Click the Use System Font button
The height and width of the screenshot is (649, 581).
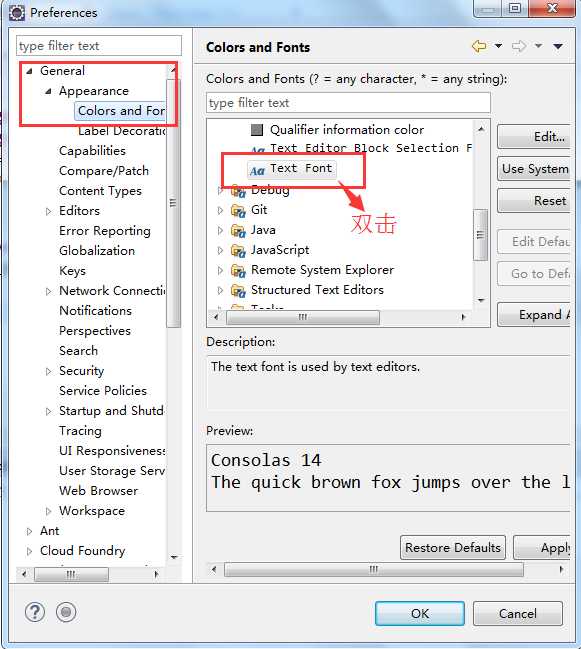click(x=534, y=168)
